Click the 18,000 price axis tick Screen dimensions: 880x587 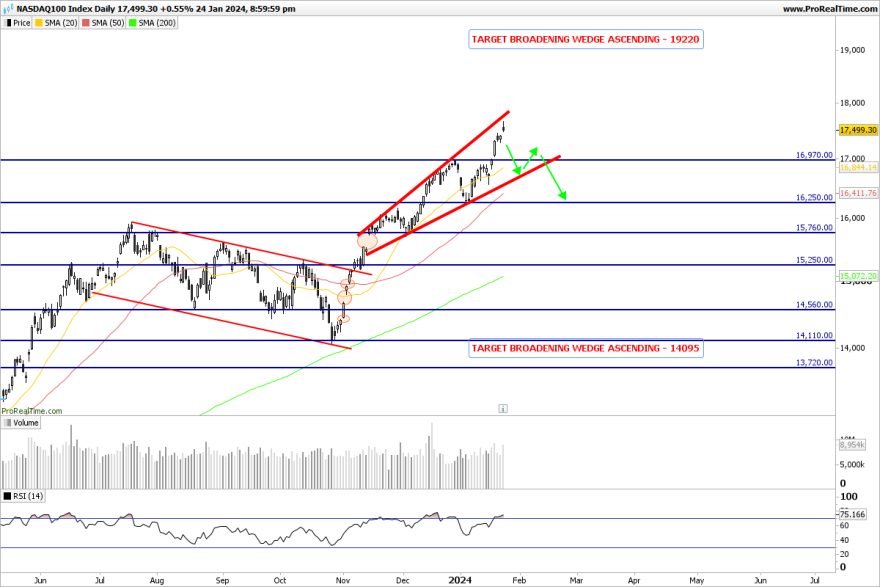click(x=852, y=103)
